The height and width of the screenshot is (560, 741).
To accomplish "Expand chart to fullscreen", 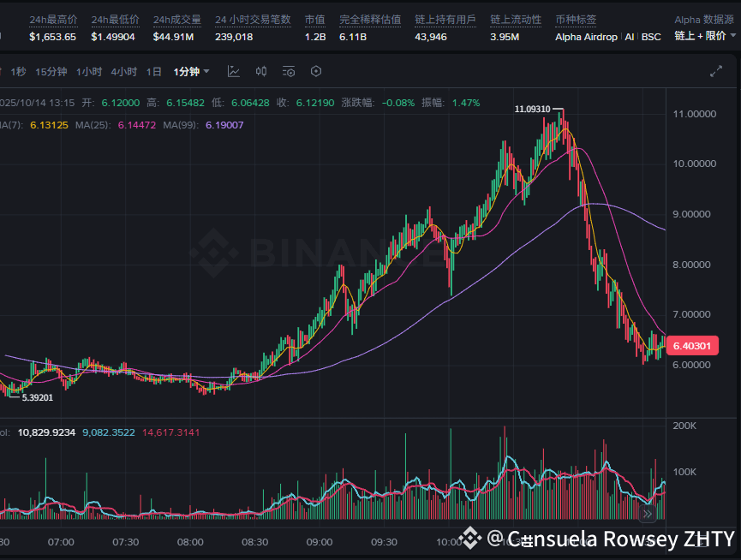I will (716, 71).
